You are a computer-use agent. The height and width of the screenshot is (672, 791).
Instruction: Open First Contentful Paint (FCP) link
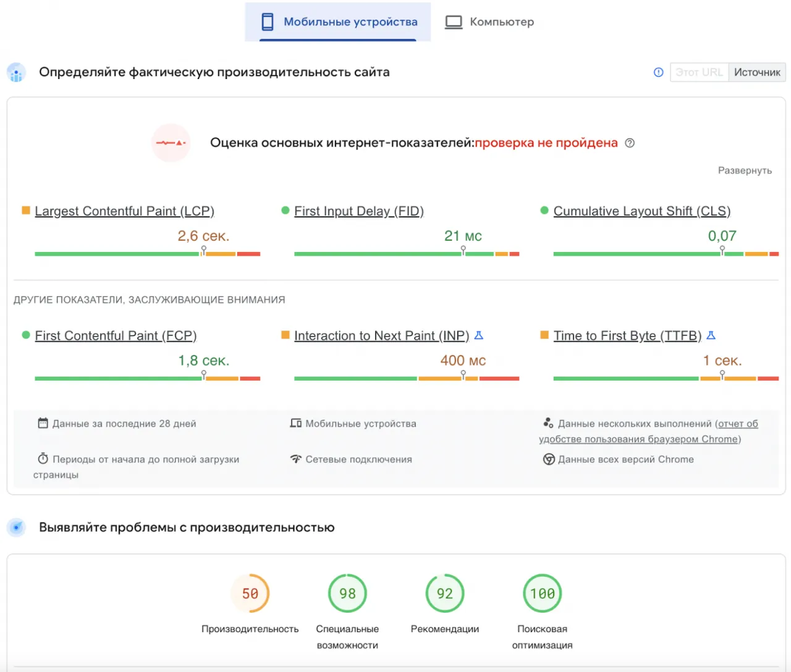(116, 336)
